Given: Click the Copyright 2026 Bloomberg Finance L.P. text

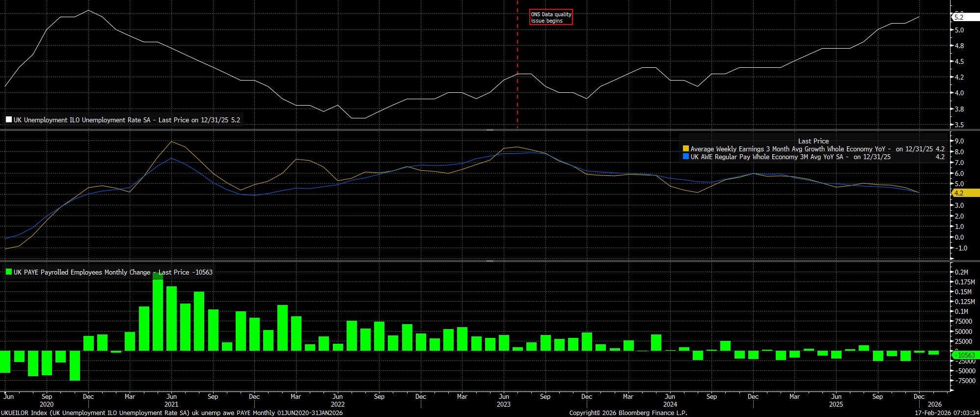Looking at the screenshot, I should tap(628, 413).
